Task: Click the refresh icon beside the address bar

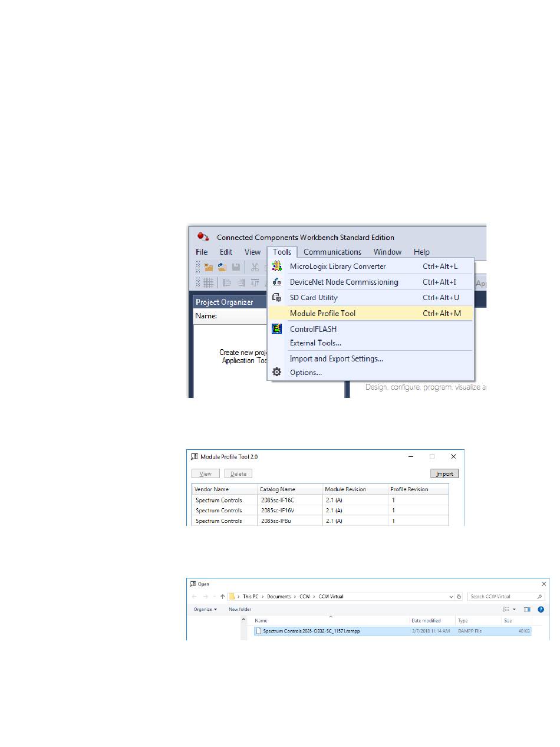Action: 459,597
